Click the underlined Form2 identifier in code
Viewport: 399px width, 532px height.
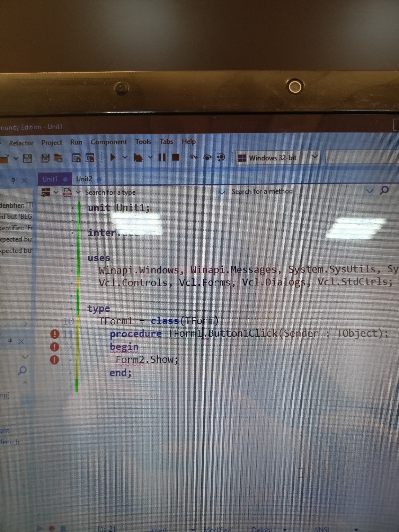[130, 360]
